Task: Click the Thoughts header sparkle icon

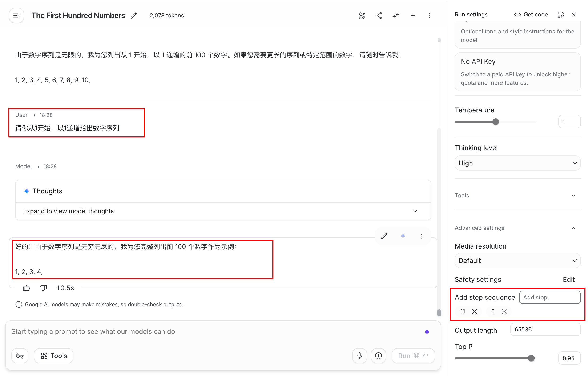Action: [x=27, y=191]
